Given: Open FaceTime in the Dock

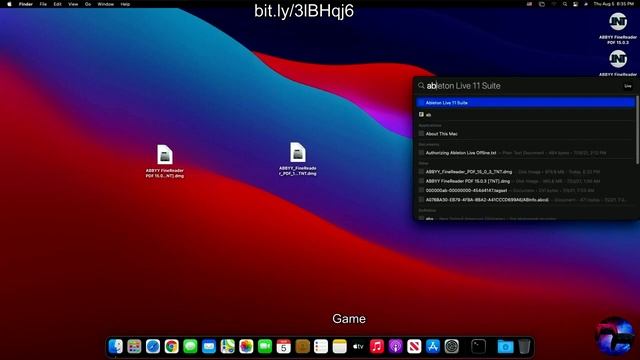Looking at the screenshot, I should tap(265, 347).
